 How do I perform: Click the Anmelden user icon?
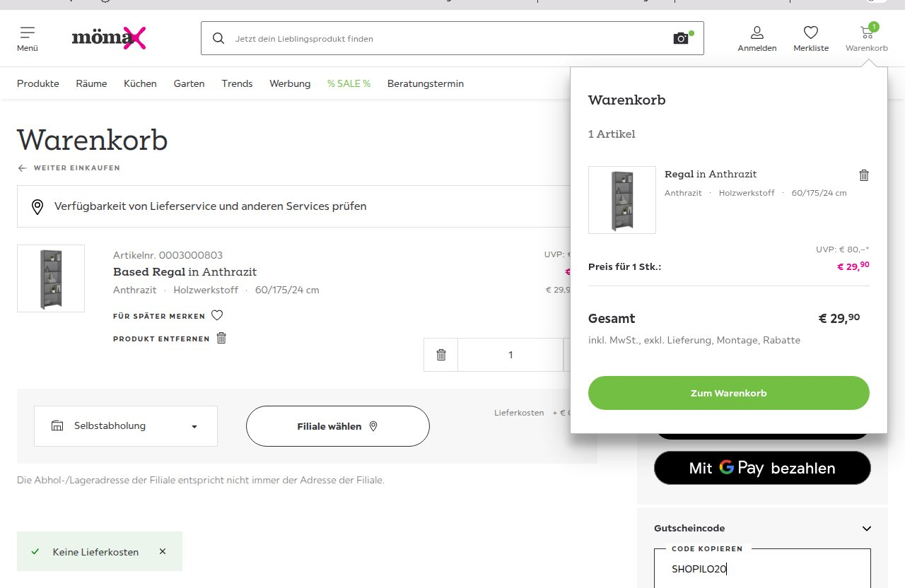757,33
